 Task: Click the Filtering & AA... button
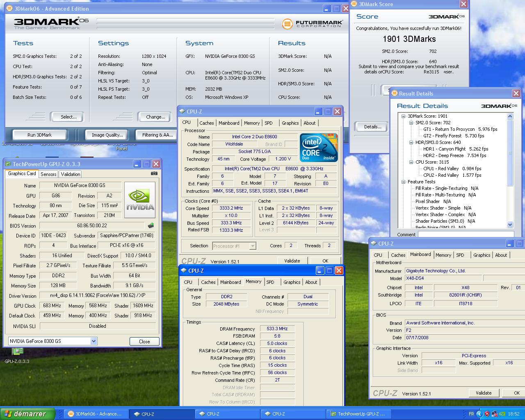pyautogui.click(x=156, y=135)
